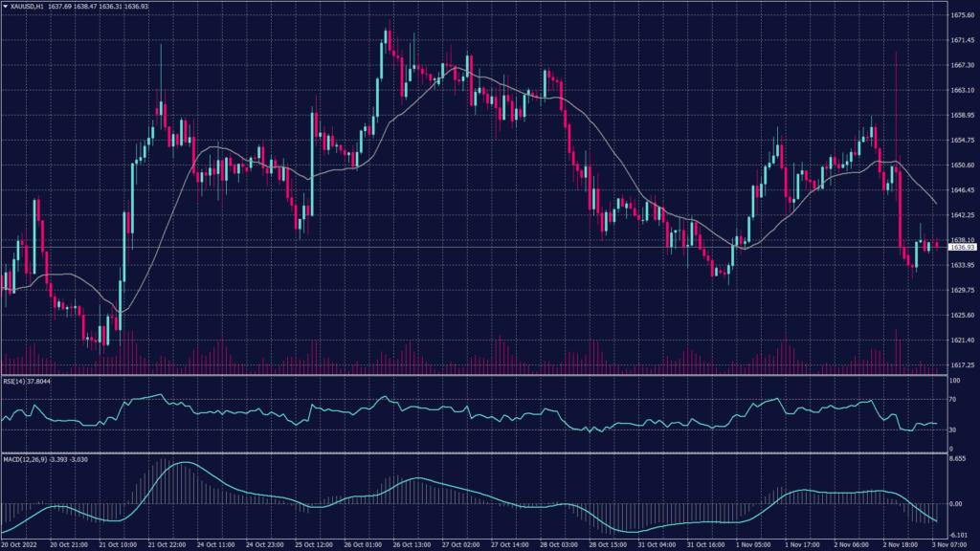Click the 1617.25 price scale label
The width and height of the screenshot is (980, 551).
coord(962,365)
